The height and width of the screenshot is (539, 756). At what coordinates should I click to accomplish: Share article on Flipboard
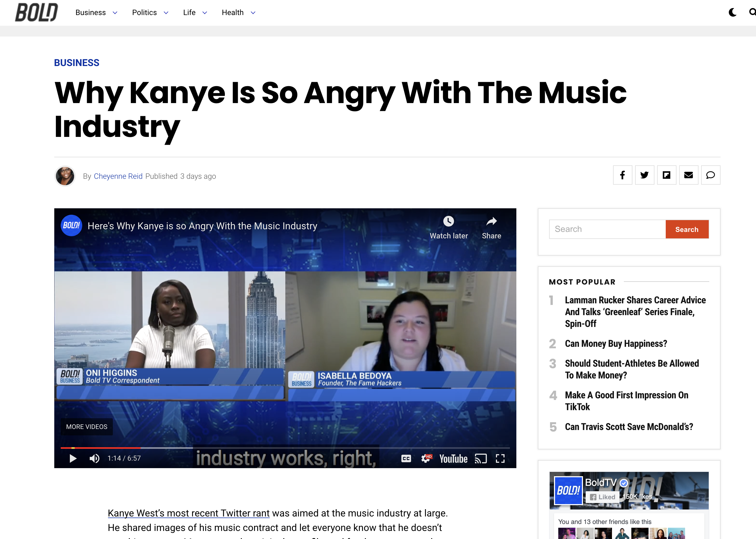[x=667, y=175]
